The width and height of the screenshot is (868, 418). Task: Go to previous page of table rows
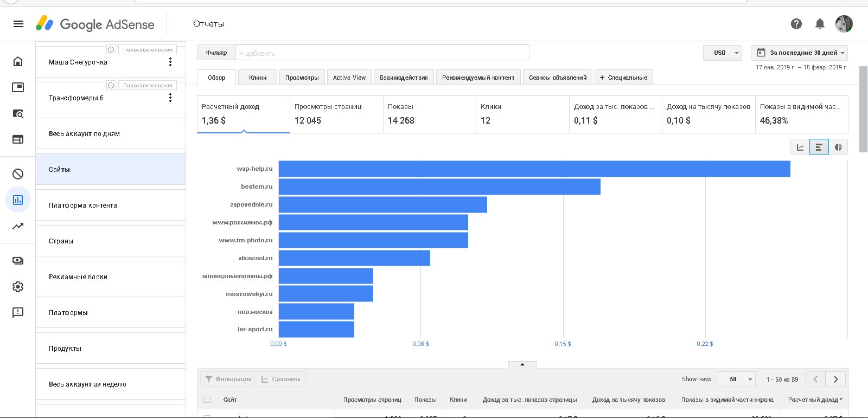[815, 379]
